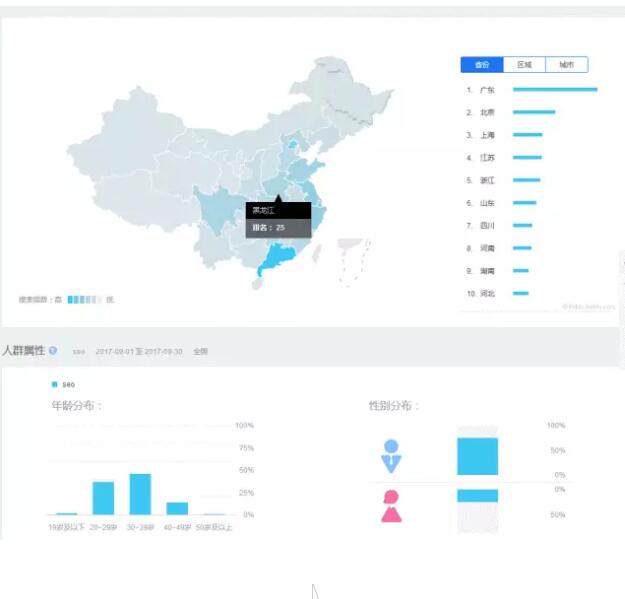Click the date range 2017-09-01 至 2017-09-30

click(139, 351)
